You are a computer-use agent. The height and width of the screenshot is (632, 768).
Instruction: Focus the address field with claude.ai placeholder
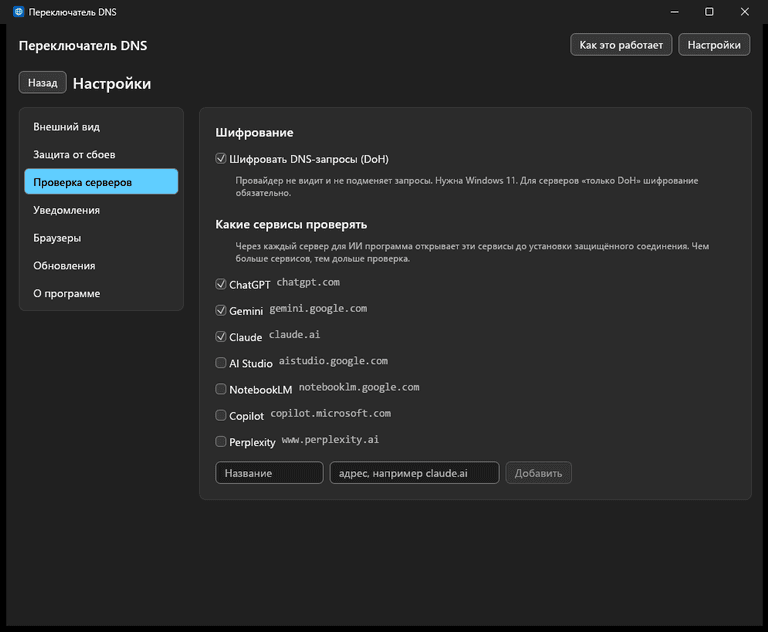[414, 473]
